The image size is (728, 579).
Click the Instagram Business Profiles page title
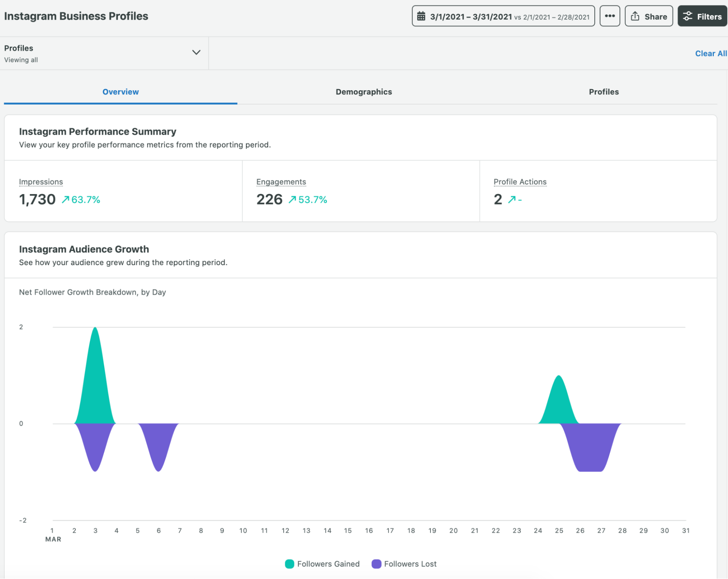point(76,16)
